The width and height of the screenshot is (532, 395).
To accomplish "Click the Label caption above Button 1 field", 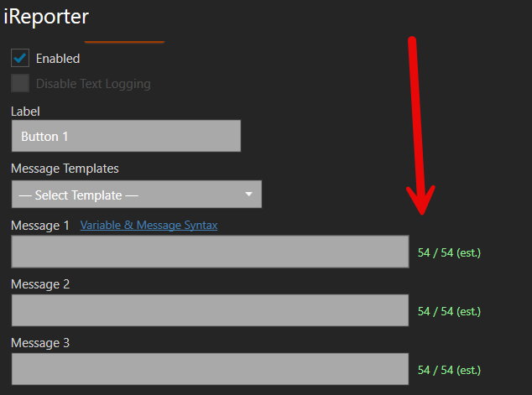I will 25,112.
